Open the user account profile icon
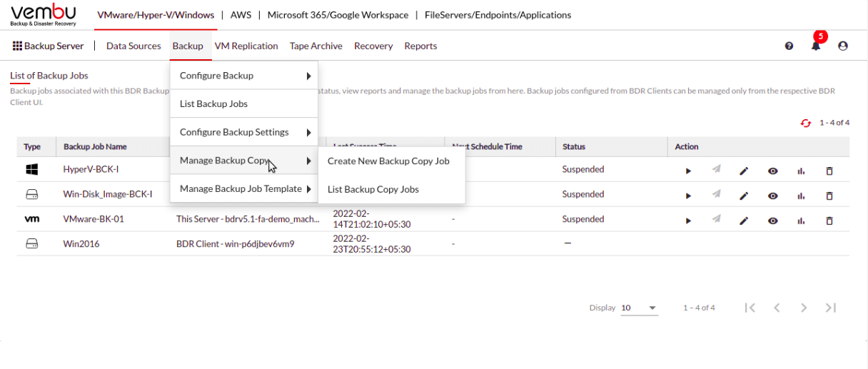868x369 pixels. click(x=843, y=46)
